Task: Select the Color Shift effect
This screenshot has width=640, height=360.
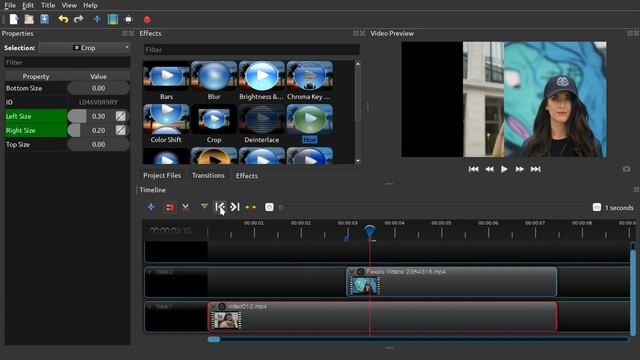Action: (x=166, y=123)
